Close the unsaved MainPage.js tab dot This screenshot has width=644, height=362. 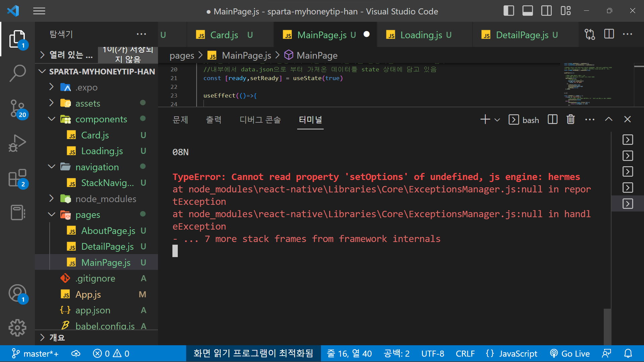[x=367, y=34]
